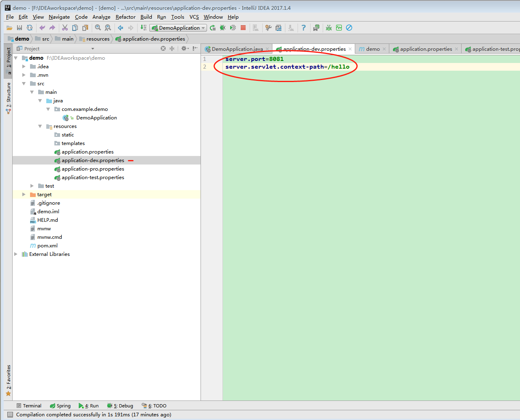Expand the test folder
The width and height of the screenshot is (520, 420).
[x=32, y=186]
